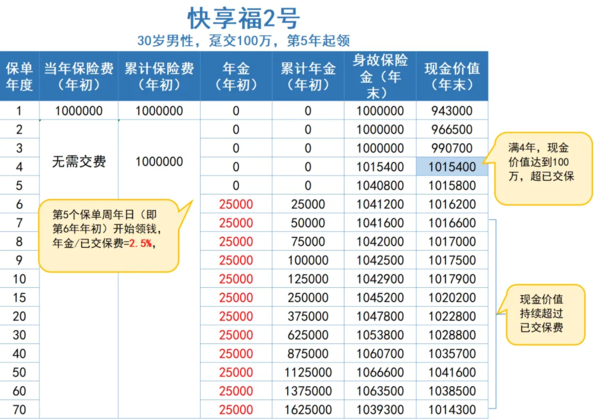Select death benefit cell 1039300
Viewport: 600px width, 419px height.
click(380, 410)
